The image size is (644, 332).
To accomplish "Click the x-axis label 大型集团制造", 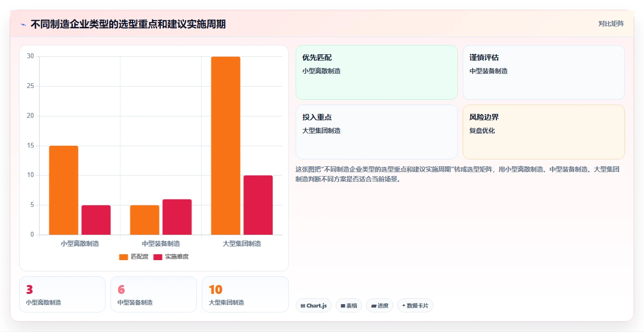I will pyautogui.click(x=242, y=243).
